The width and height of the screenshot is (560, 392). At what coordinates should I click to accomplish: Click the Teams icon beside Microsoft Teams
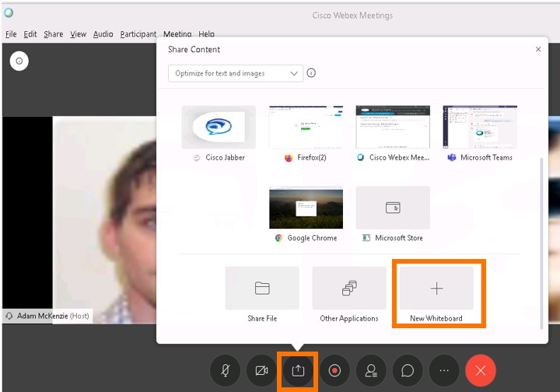tap(452, 157)
